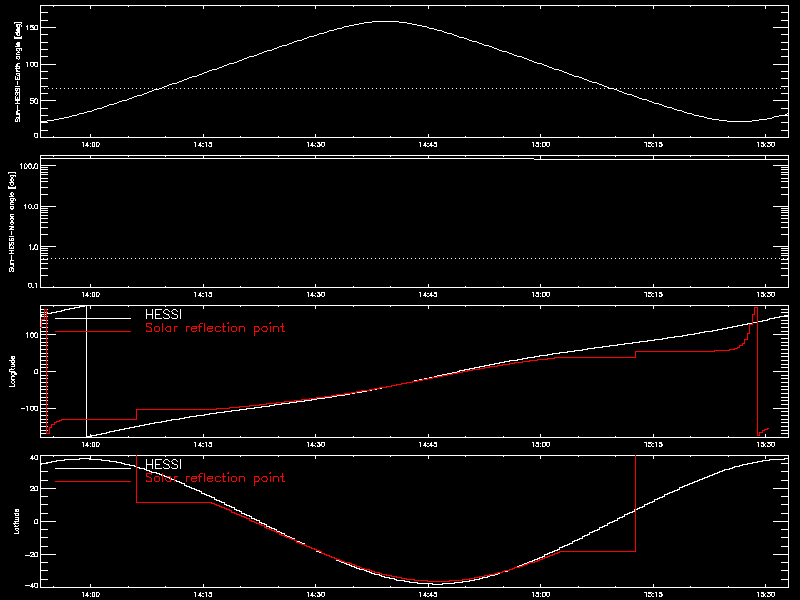Image resolution: width=800 pixels, height=600 pixels.
Task: Click '14:00' time label under Sun-HESSI-Earth plot
Action: pyautogui.click(x=91, y=145)
